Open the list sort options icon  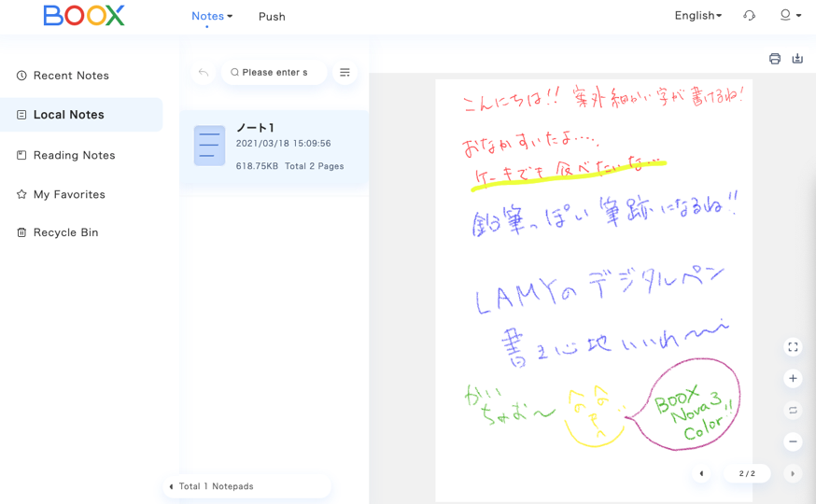[x=345, y=72]
